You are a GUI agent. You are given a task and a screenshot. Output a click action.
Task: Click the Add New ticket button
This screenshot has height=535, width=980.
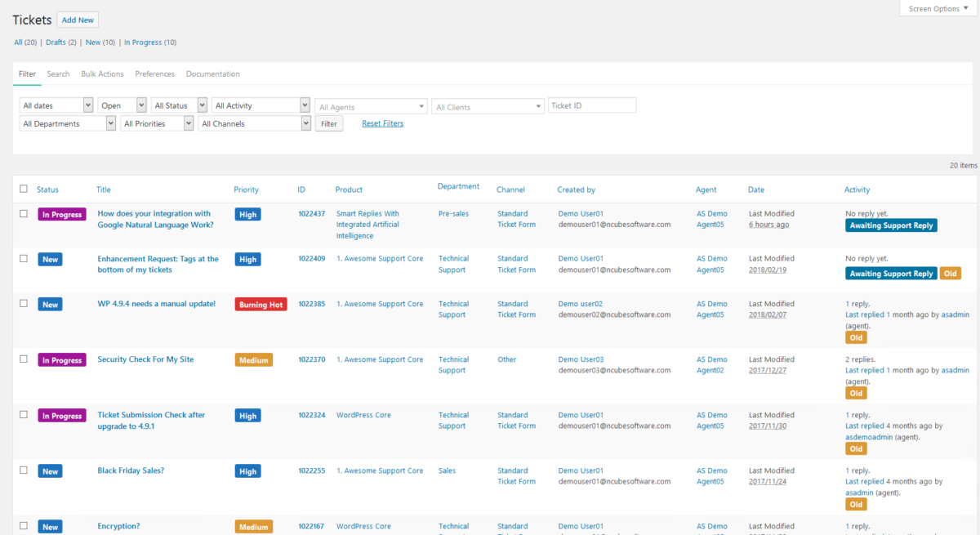[77, 20]
